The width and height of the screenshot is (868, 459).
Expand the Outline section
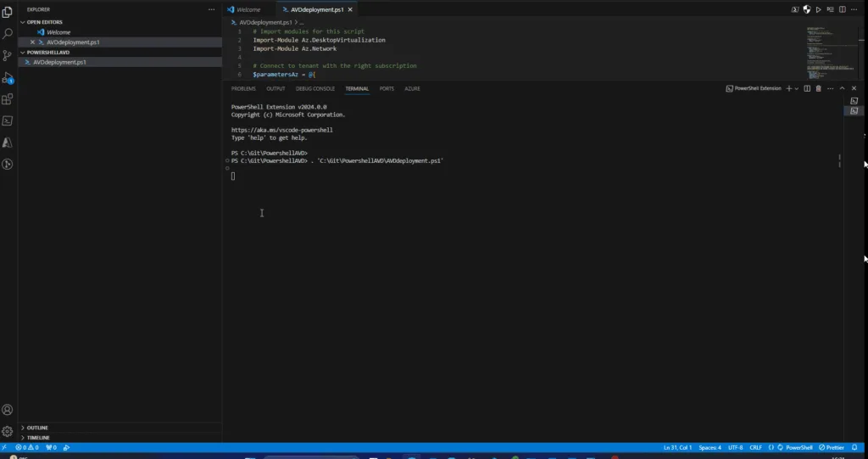pos(37,428)
